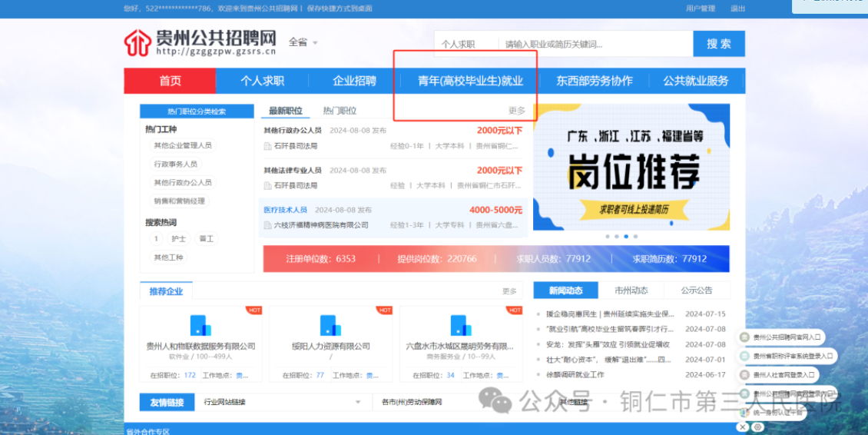Click icon for 贵州省职称评审系统登录入口
This screenshot has width=868, height=435.
pyautogui.click(x=744, y=356)
